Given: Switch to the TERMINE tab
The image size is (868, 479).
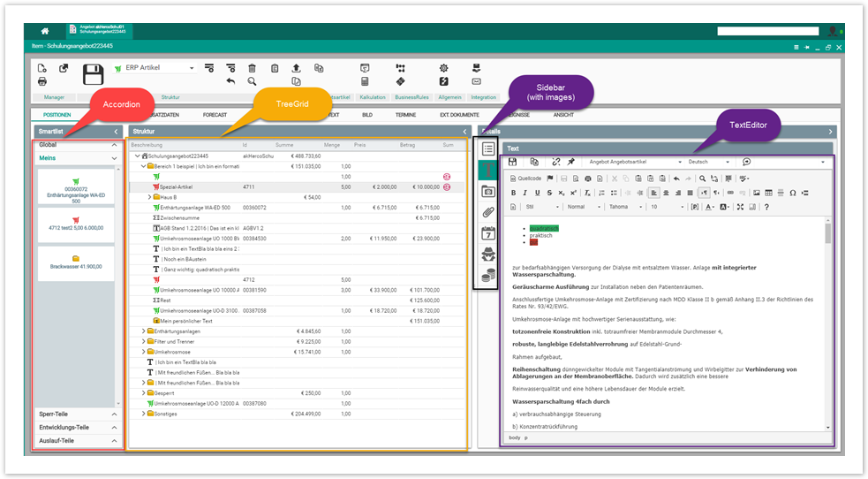Looking at the screenshot, I should point(405,115).
